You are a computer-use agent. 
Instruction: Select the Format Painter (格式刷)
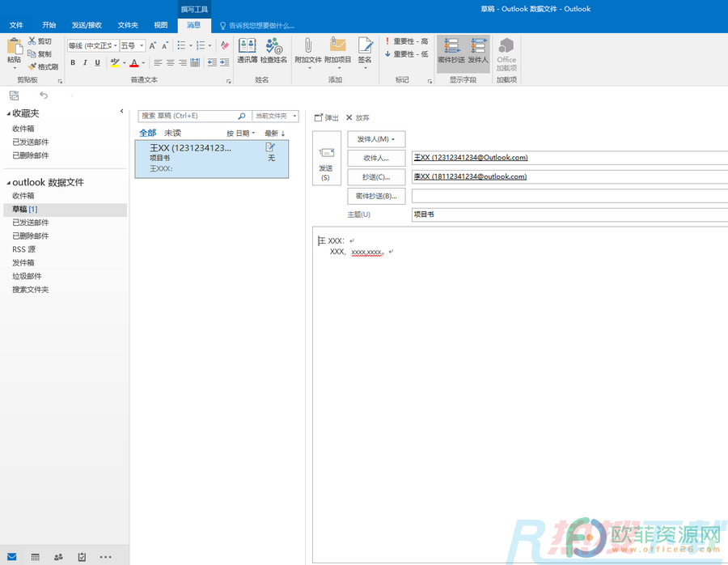click(43, 66)
